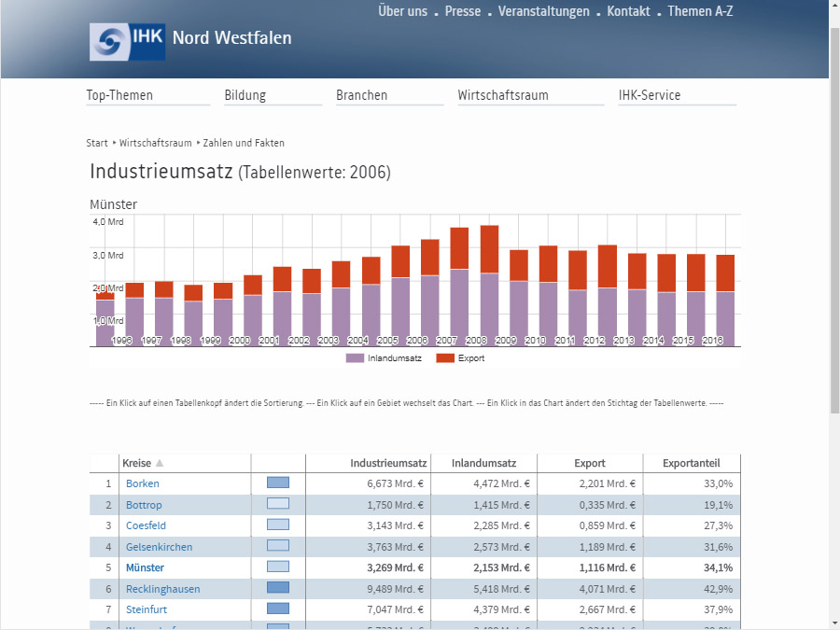Open the Über uns page

tap(403, 10)
